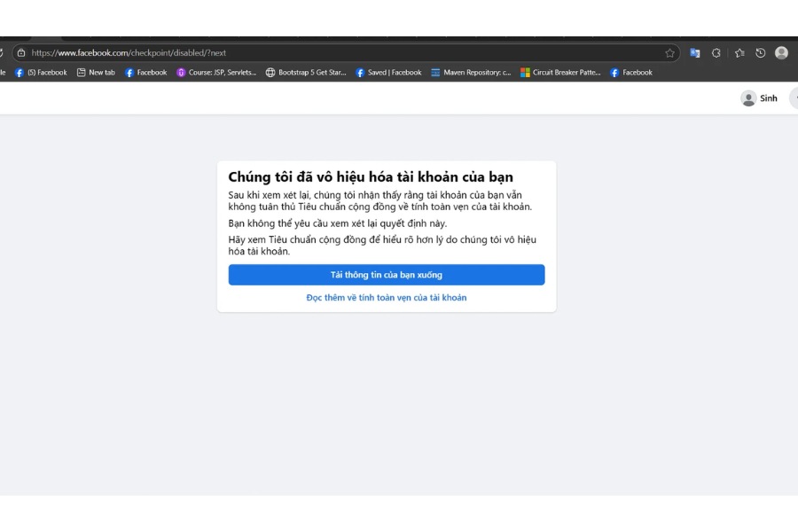Image resolution: width=798 pixels, height=532 pixels.
Task: Add this page to favorites with the star icon
Action: [x=669, y=53]
